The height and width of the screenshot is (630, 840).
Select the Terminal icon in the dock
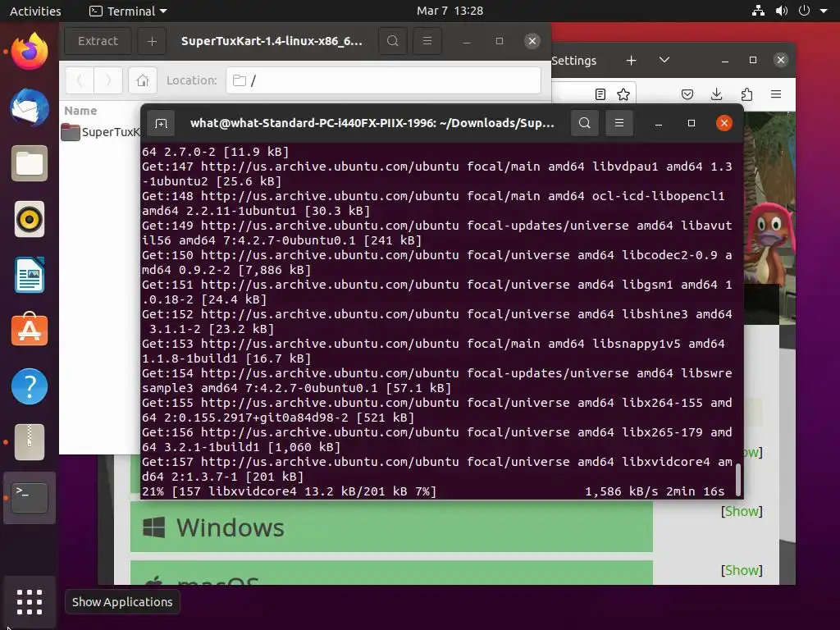point(30,498)
